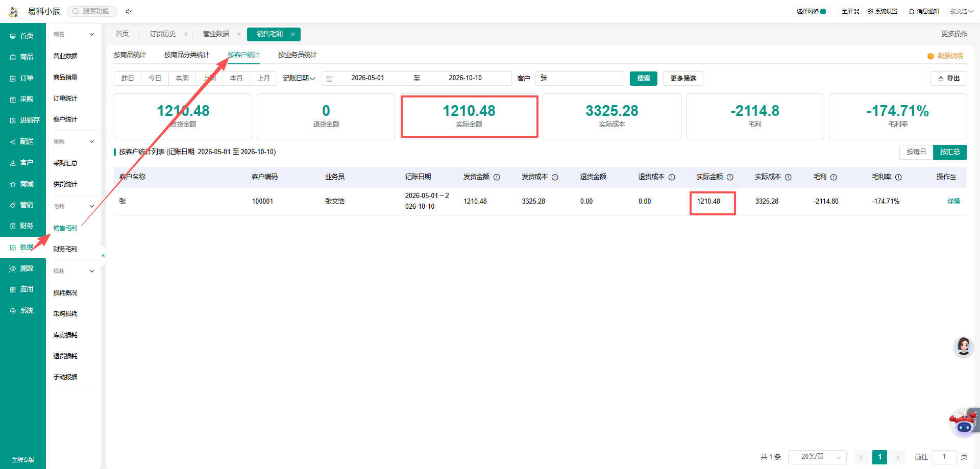Select the 今日 quick date range

155,78
